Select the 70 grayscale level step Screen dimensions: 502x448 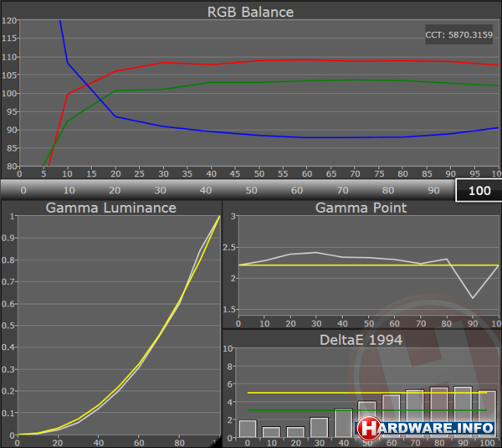click(x=342, y=190)
